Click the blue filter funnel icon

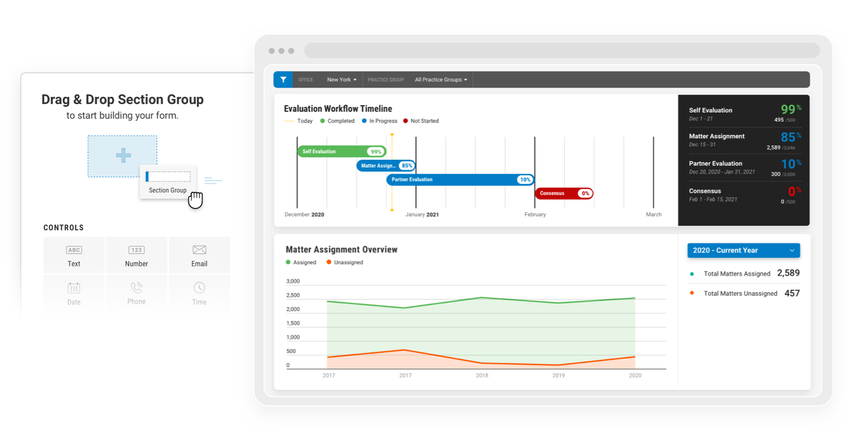coord(283,79)
